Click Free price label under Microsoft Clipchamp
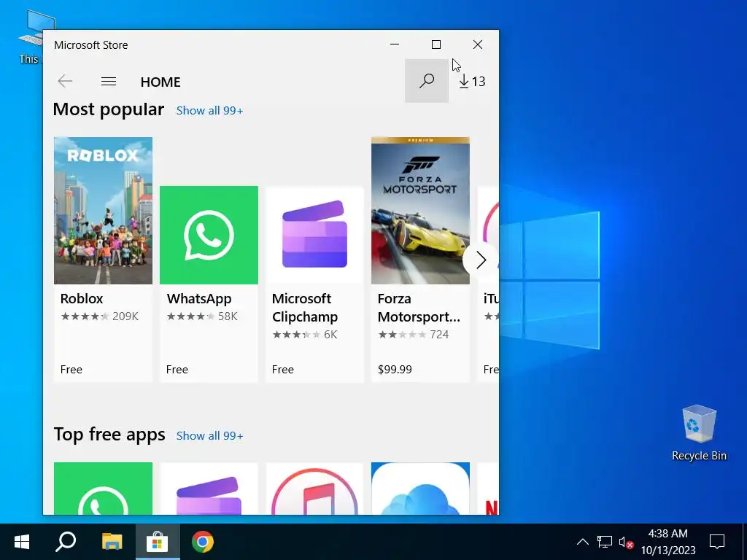 tap(282, 370)
